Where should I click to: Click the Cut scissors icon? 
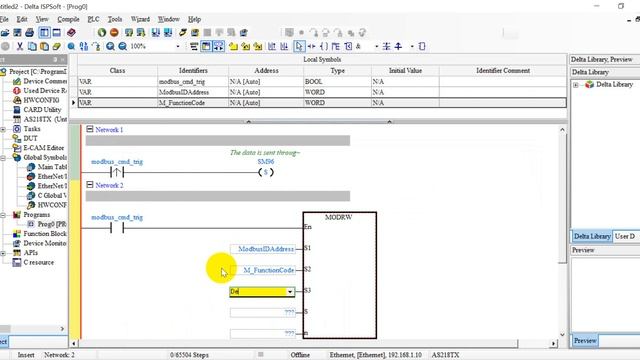(x=19, y=47)
